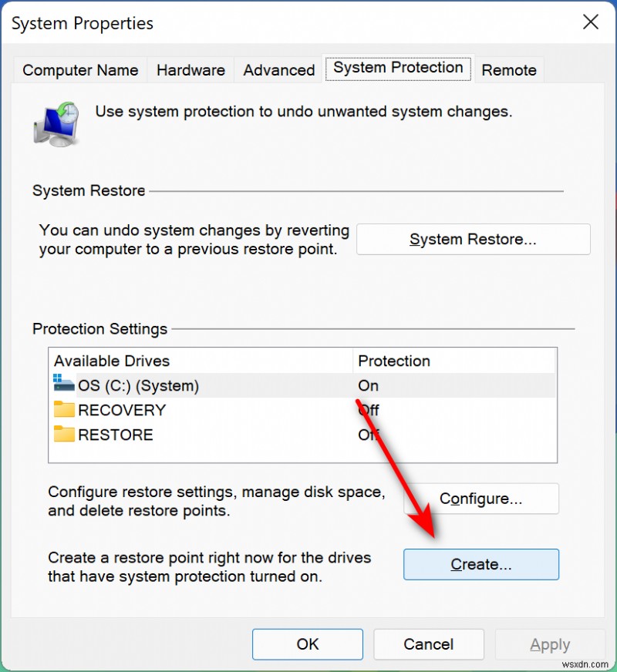Switch to the Computer Name tab

click(x=79, y=70)
